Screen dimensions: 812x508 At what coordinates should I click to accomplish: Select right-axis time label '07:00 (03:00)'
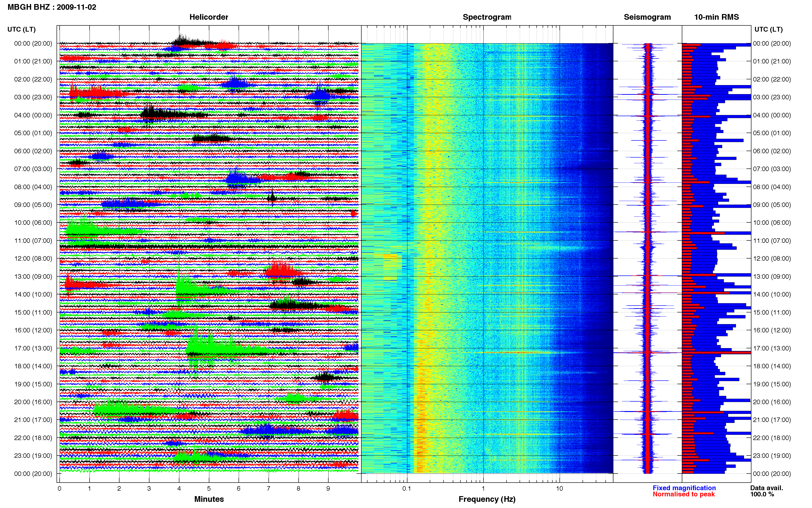pos(772,169)
